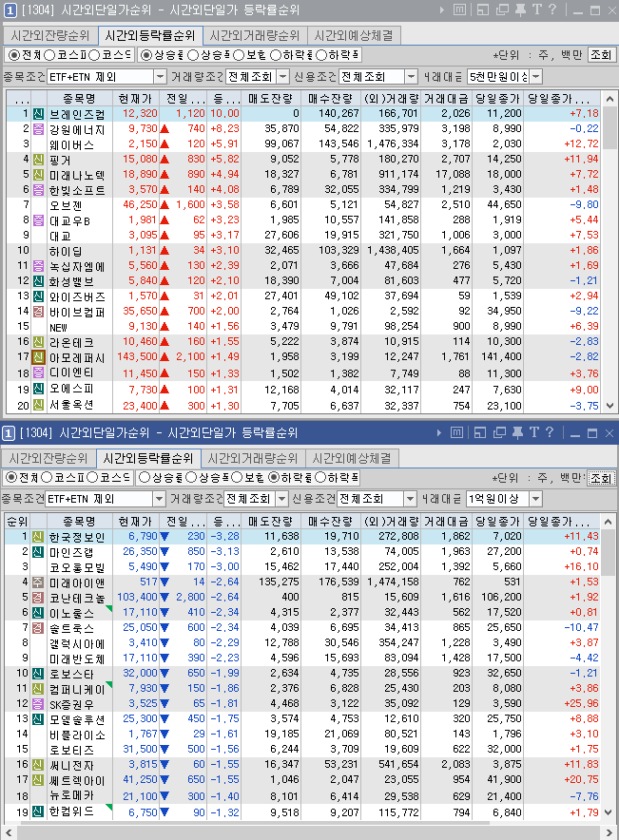Open help question mark icon in lower window
Viewport: 619px width, 840px height.
click(x=550, y=432)
